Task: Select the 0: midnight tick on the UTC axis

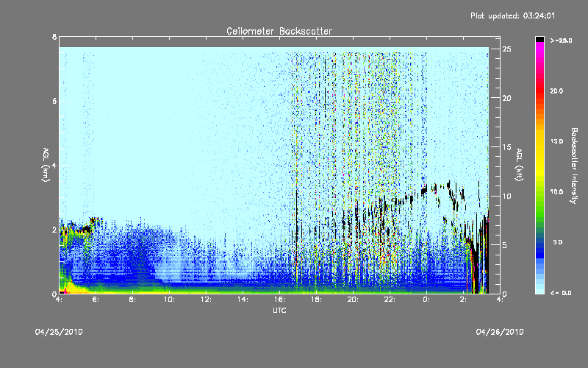Action: point(426,300)
